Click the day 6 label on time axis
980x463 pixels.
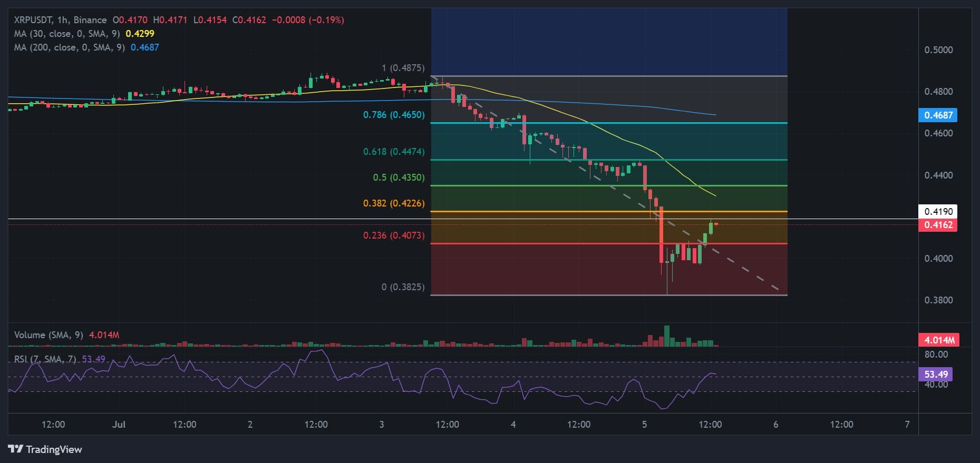(x=775, y=425)
